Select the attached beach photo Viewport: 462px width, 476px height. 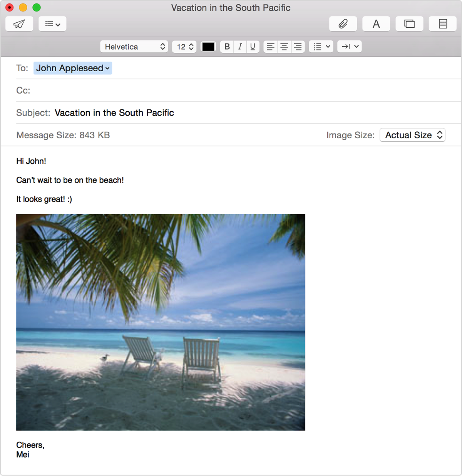tap(161, 322)
